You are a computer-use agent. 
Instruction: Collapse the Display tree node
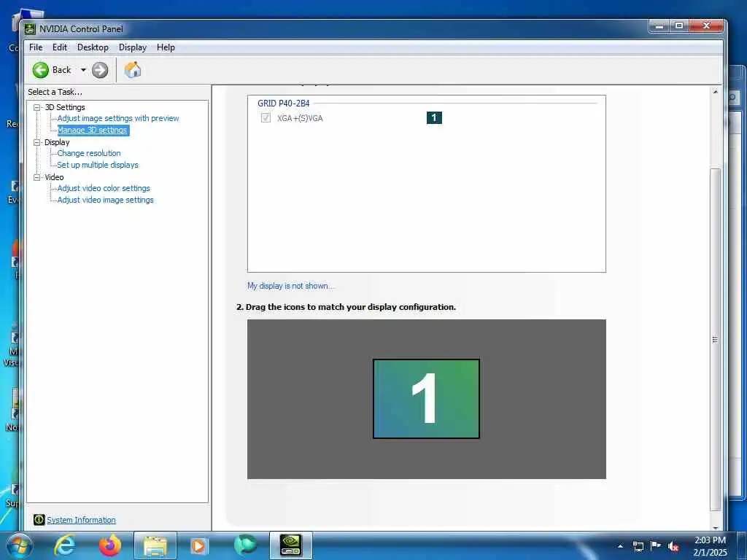pyautogui.click(x=36, y=142)
